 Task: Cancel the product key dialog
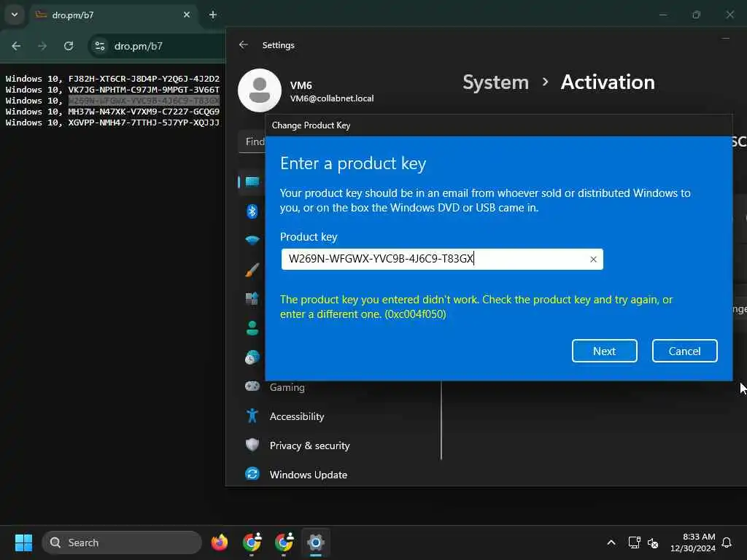click(684, 351)
